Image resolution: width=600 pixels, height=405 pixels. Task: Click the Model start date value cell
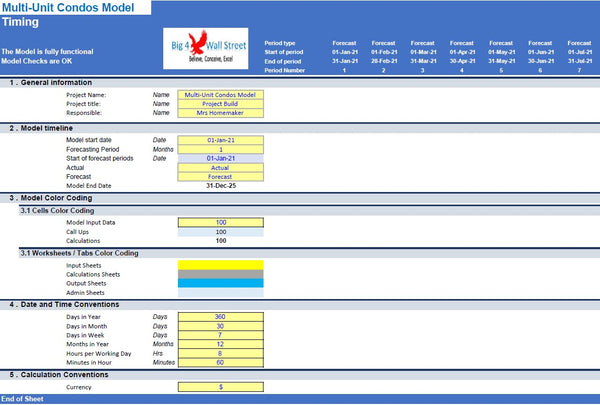tap(220, 140)
